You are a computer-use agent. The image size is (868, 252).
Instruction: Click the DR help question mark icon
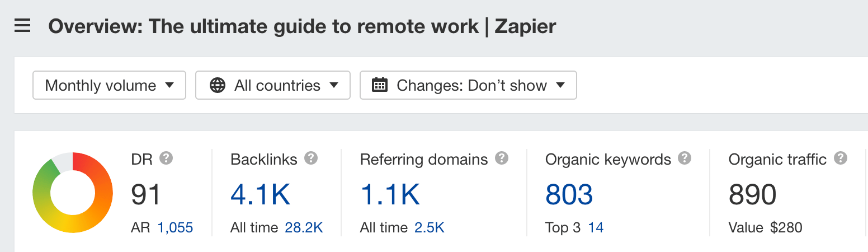coord(166,158)
